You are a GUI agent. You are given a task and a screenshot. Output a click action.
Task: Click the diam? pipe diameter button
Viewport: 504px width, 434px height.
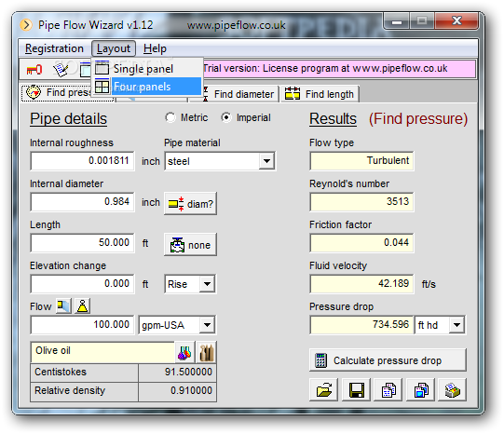click(x=191, y=204)
